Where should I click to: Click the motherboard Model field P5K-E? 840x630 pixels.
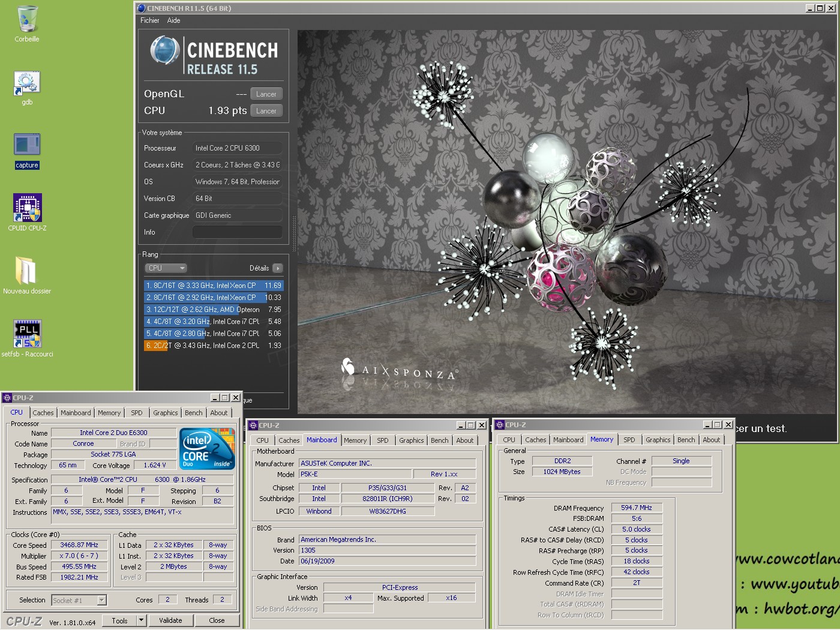coord(356,474)
